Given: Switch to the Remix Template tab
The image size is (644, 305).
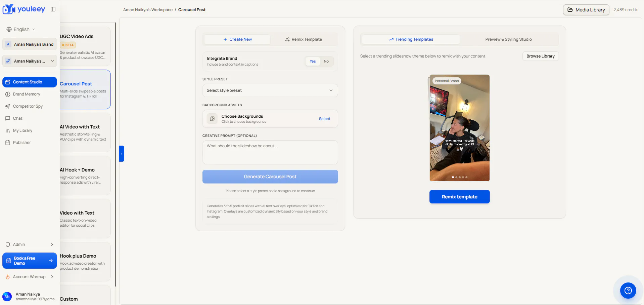Looking at the screenshot, I should pyautogui.click(x=304, y=39).
